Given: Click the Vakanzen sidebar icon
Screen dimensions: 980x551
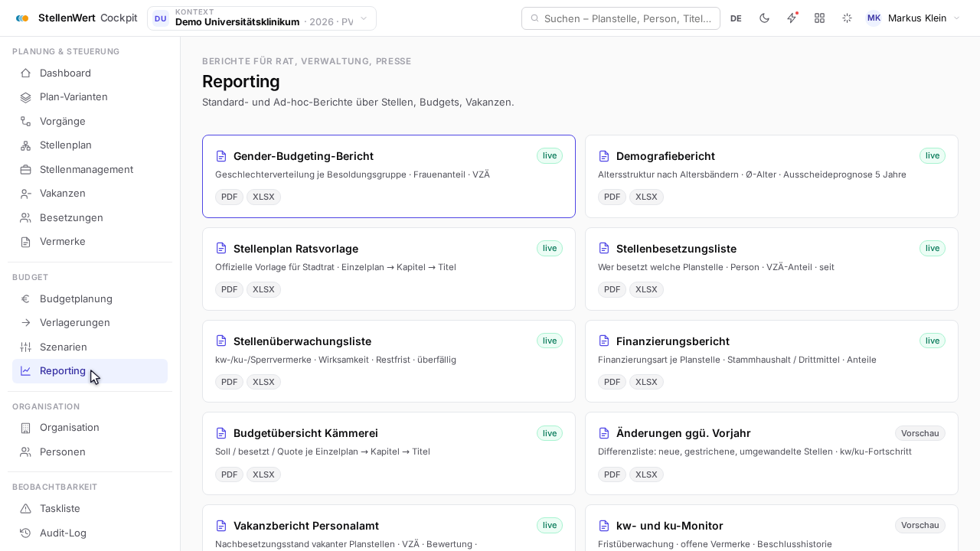Looking at the screenshot, I should (x=25, y=194).
